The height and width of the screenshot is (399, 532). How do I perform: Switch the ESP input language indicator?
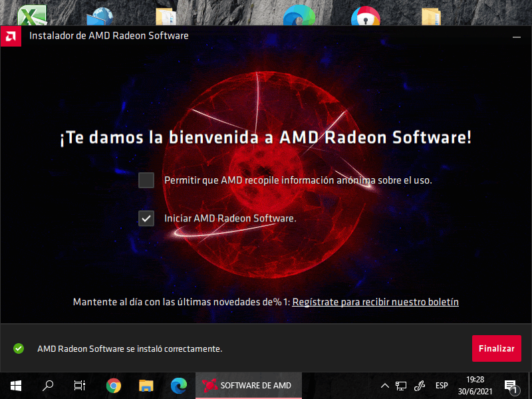[442, 386]
